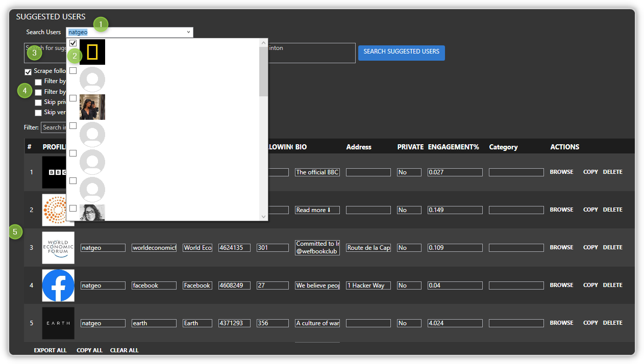
Task: Sort by the Category column header
Action: 503,147
